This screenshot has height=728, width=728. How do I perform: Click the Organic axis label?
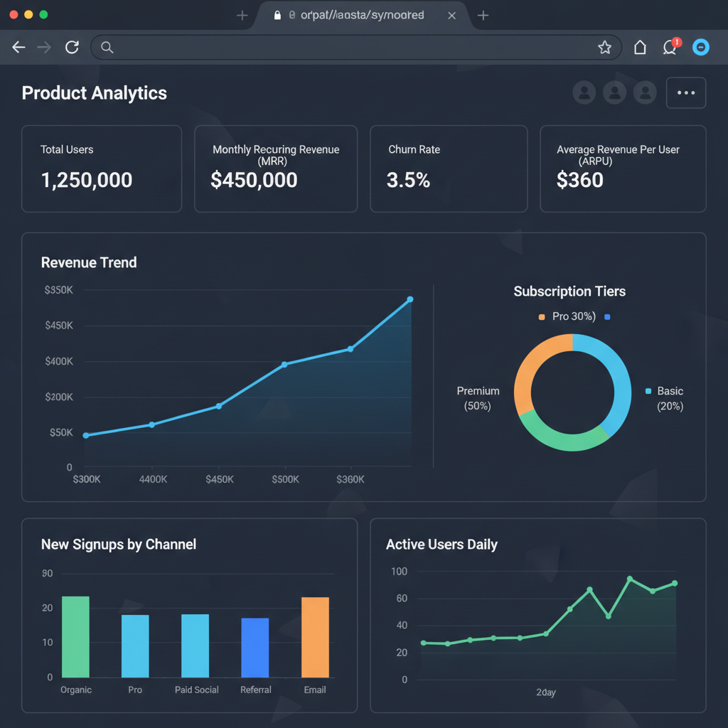tap(76, 690)
